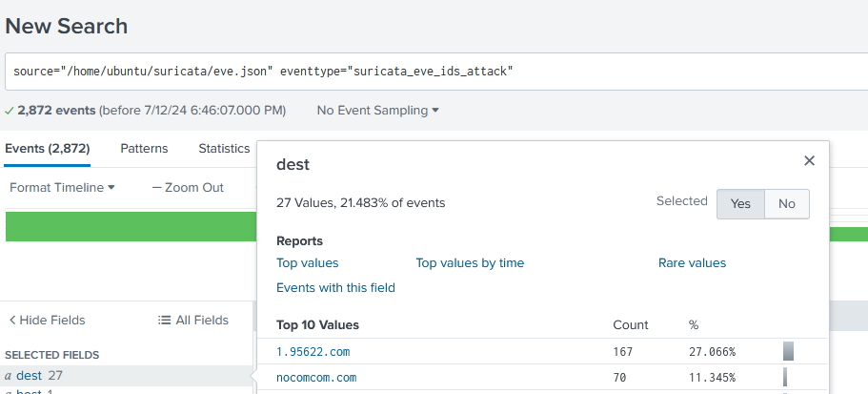Filter by value 1.95622.com
The image size is (868, 394).
tap(313, 352)
